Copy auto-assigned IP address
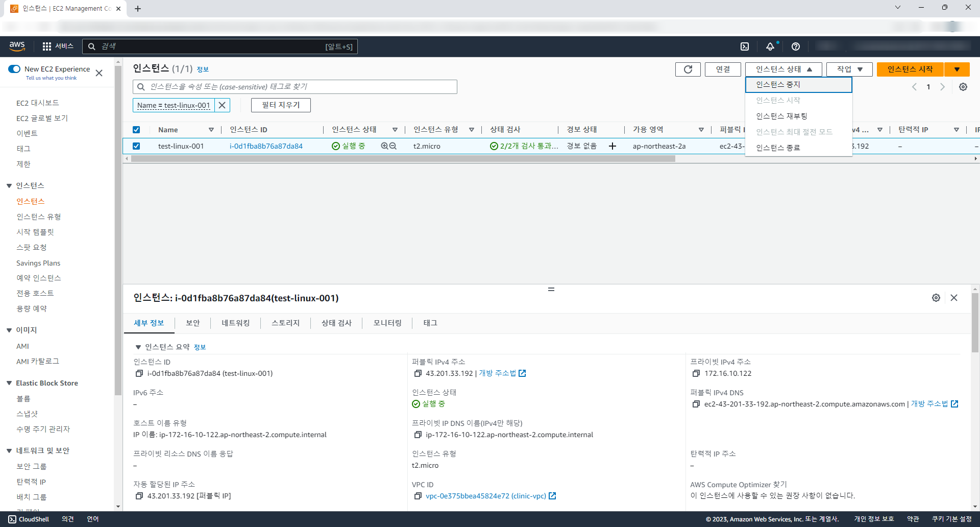 pos(139,496)
